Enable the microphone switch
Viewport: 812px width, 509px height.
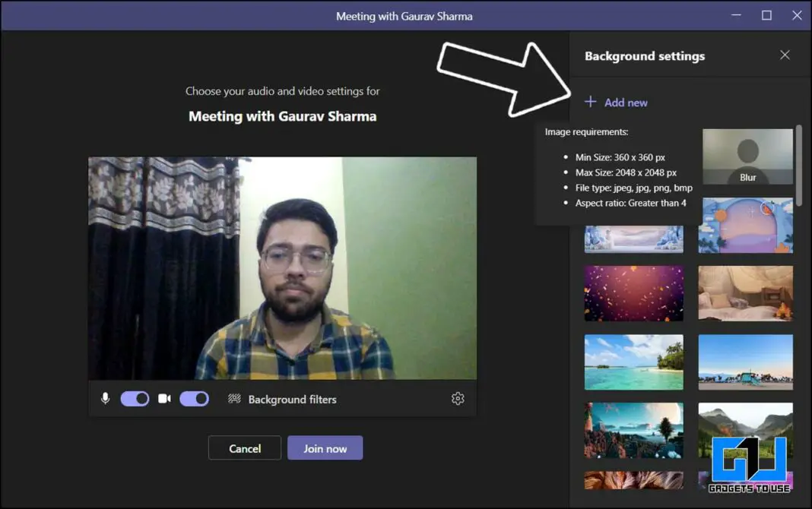(x=135, y=398)
